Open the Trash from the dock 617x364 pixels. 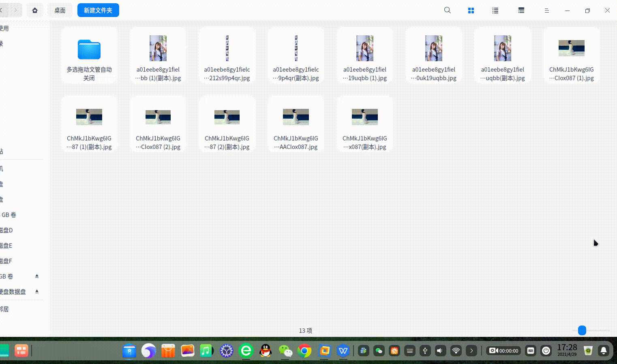point(588,351)
